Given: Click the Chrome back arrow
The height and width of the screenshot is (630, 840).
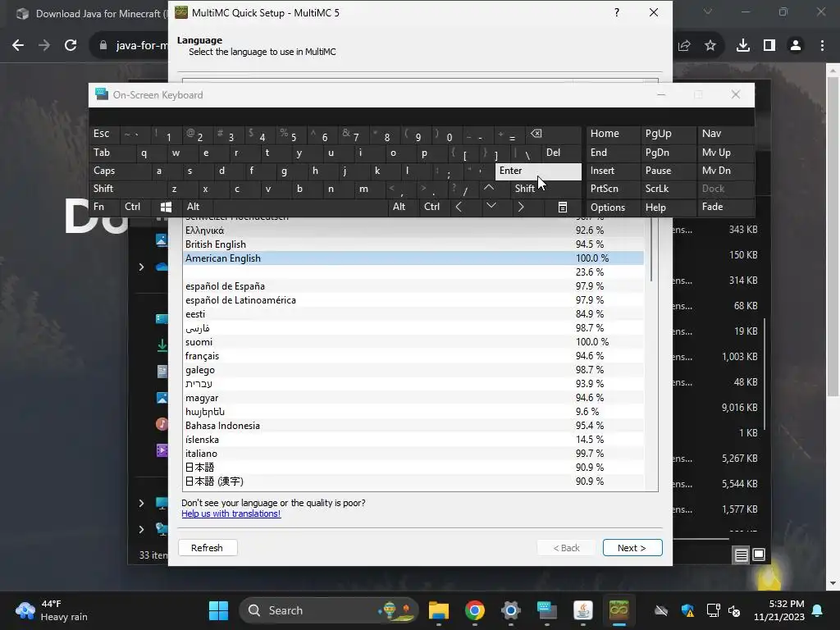Looking at the screenshot, I should click(18, 46).
